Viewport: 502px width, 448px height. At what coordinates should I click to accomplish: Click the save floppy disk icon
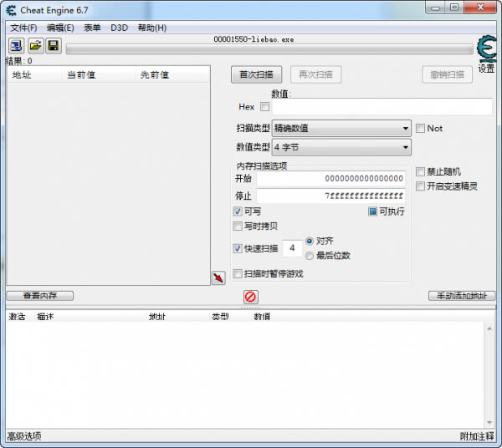click(x=54, y=46)
